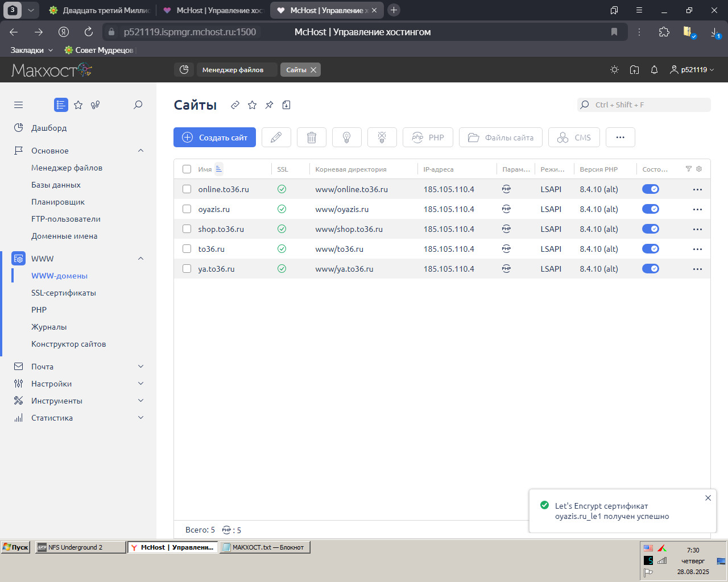The height and width of the screenshot is (582, 728).
Task: Collapse the WWW sidebar section
Action: tap(141, 259)
